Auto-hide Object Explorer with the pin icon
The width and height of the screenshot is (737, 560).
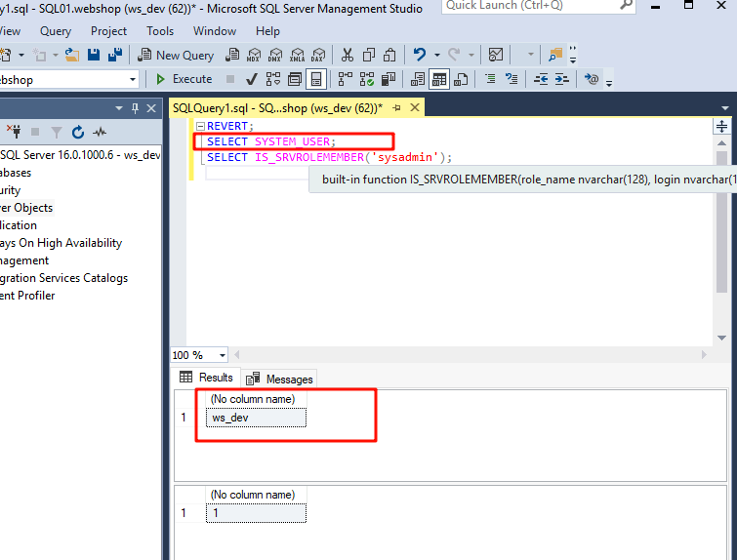pos(136,108)
